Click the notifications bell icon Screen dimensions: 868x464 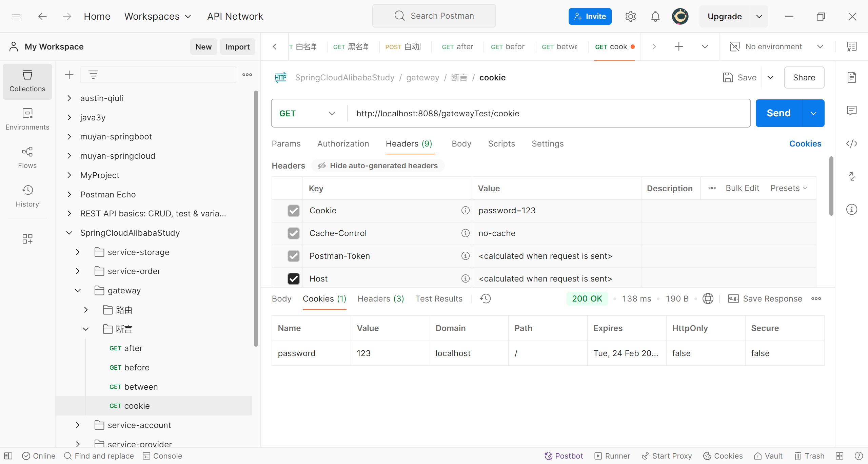[x=655, y=16]
